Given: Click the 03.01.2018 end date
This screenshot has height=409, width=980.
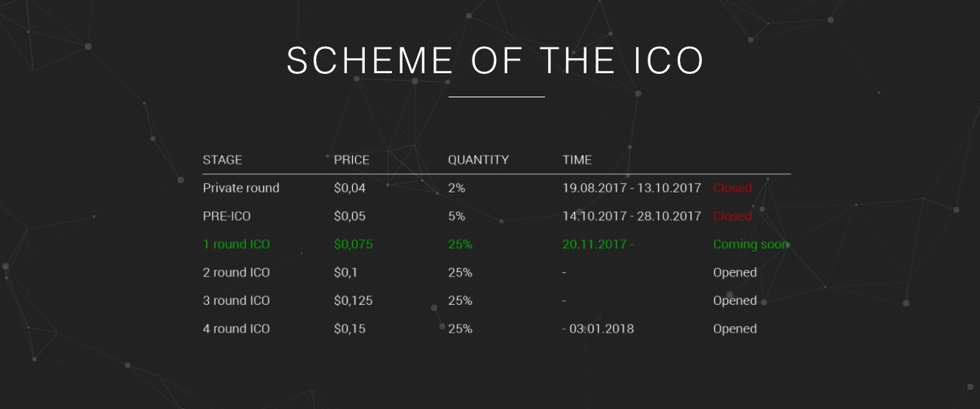Looking at the screenshot, I should [602, 329].
